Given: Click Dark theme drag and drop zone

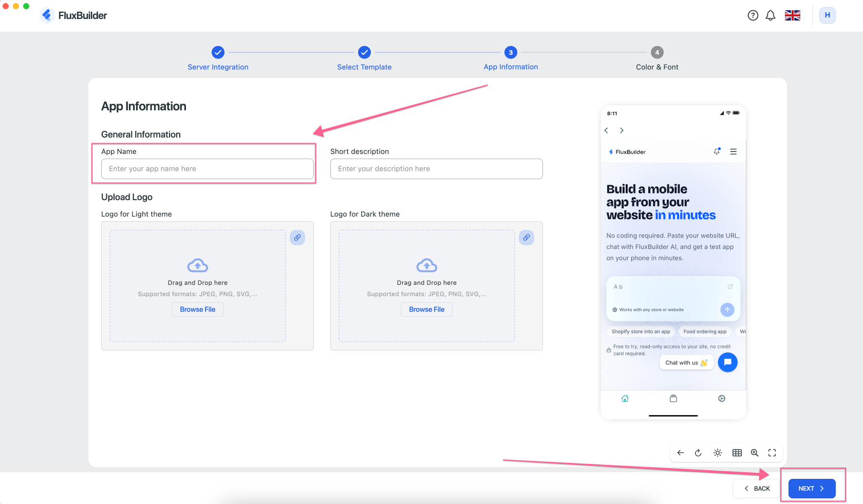Looking at the screenshot, I should (427, 286).
